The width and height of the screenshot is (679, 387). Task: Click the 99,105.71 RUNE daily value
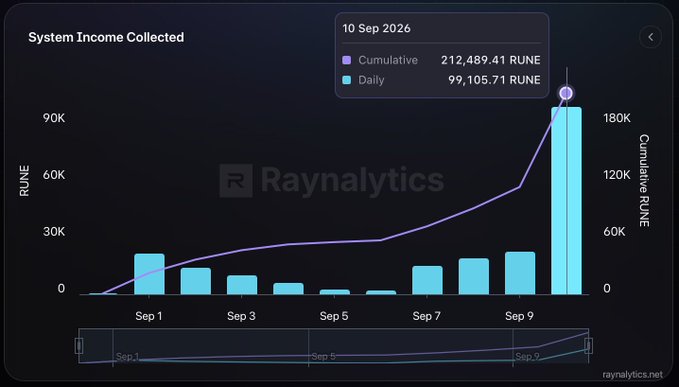494,80
